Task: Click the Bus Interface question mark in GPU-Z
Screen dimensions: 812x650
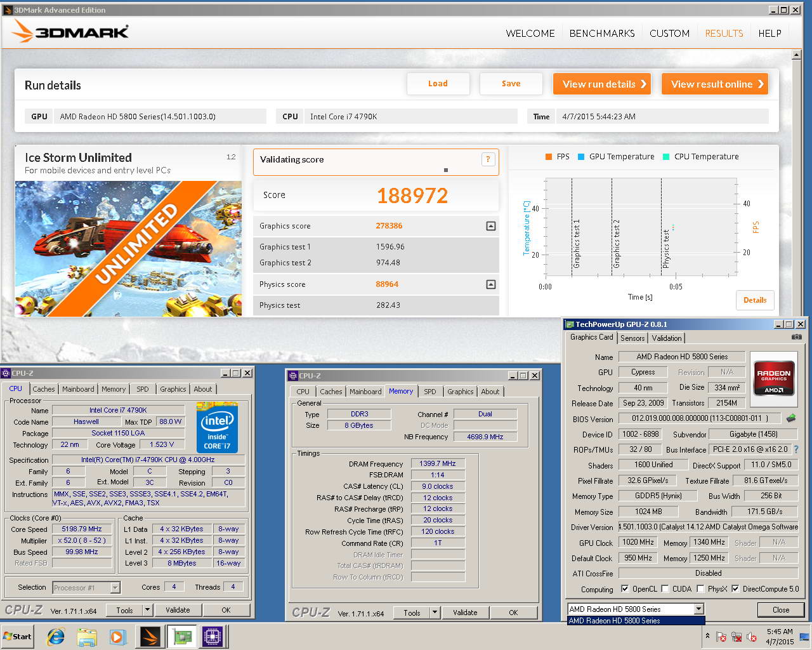Action: click(x=796, y=449)
